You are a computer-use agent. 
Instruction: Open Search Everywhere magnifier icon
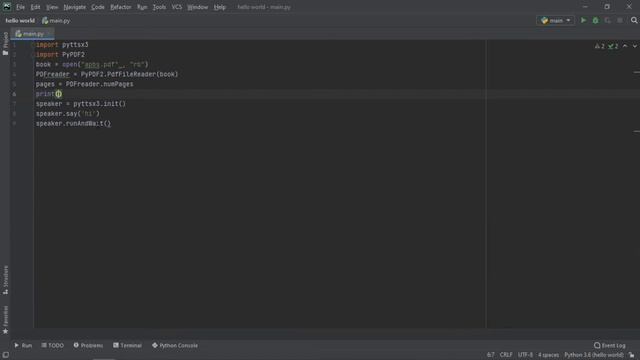pyautogui.click(x=634, y=20)
